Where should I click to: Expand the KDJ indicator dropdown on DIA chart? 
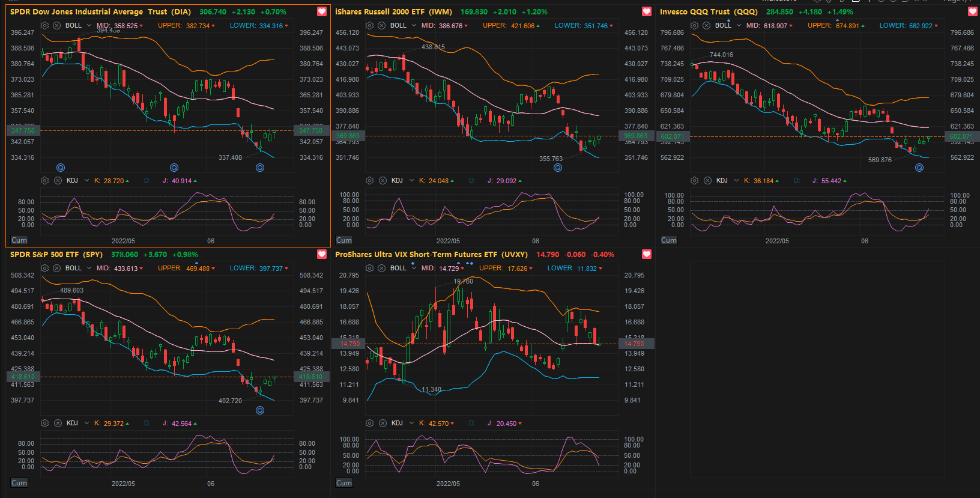86,181
